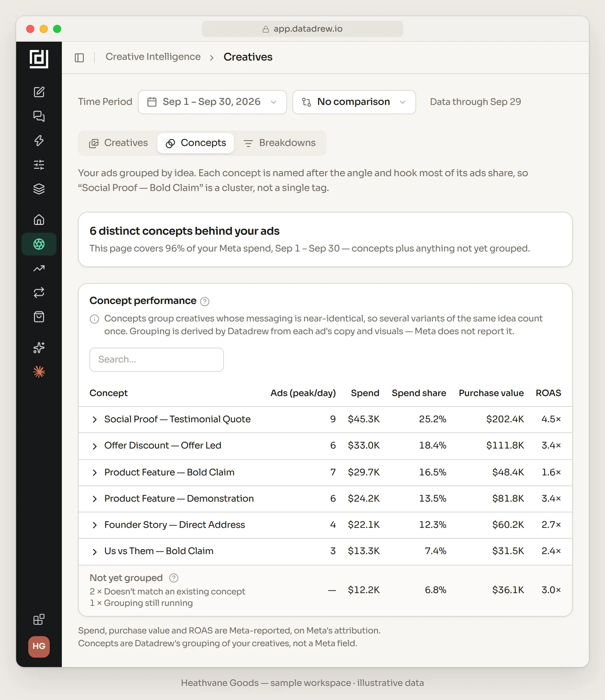
Task: Click the $36.1K purchase value
Action: click(x=508, y=590)
